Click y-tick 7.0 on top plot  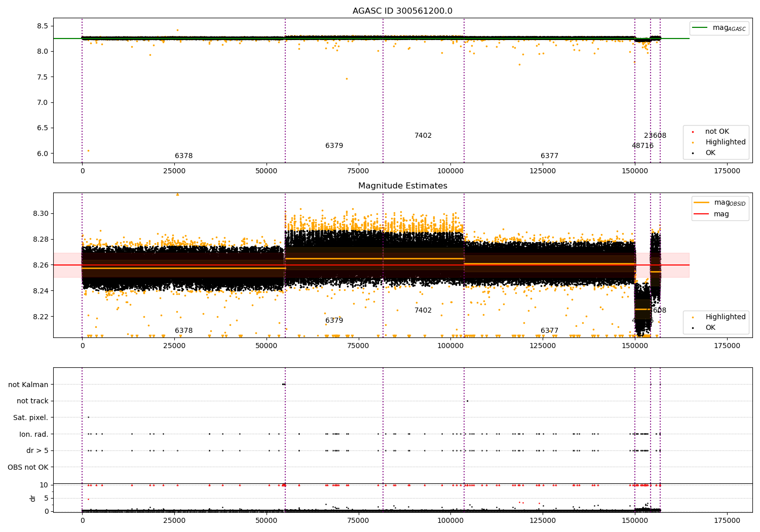(x=43, y=102)
